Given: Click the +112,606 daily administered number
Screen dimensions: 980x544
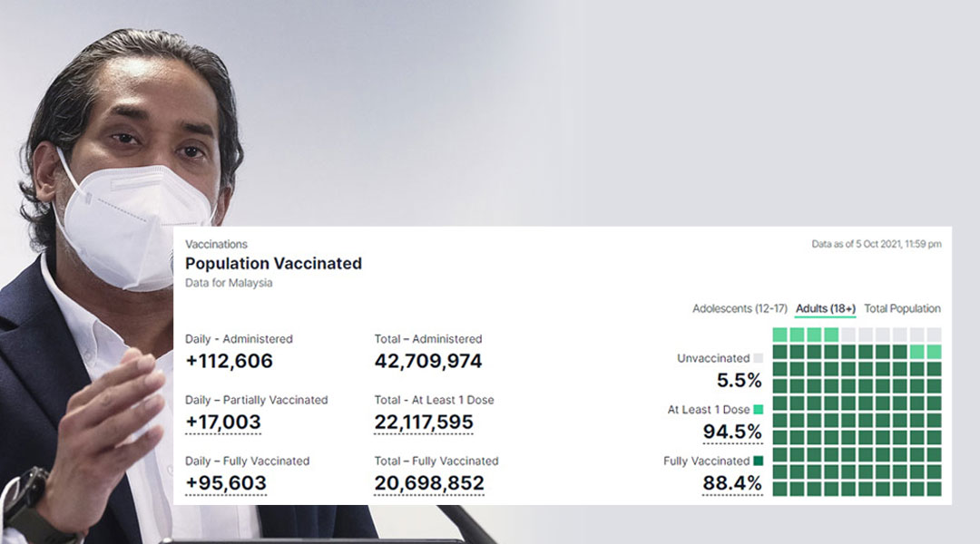Looking at the screenshot, I should (x=229, y=361).
